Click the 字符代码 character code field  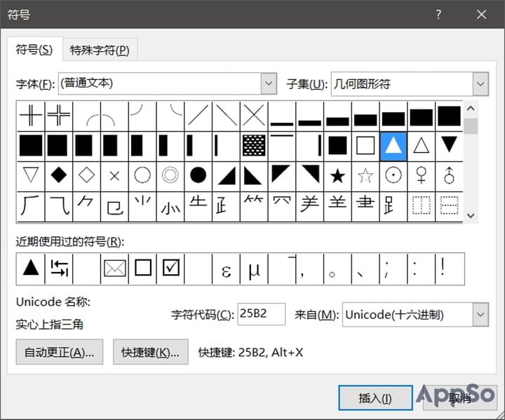coord(261,315)
